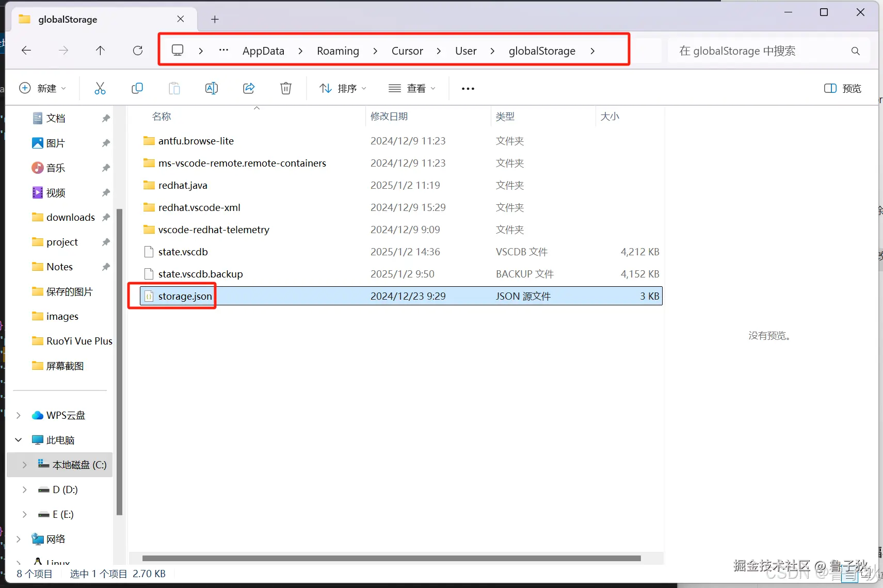This screenshot has height=588, width=883.
Task: Delete the selected file
Action: (286, 88)
